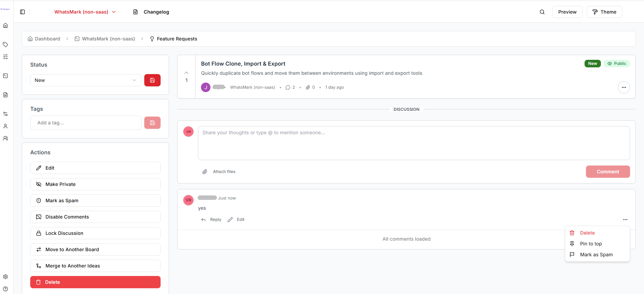Upvote the Bot Flow feature request

tap(186, 73)
